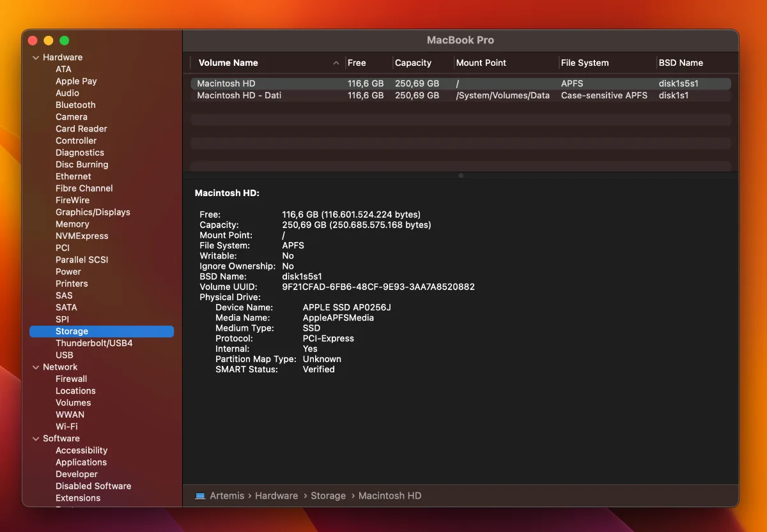Screen dimensions: 767x532
Task: Open the Disc Burning report
Action: pos(81,164)
